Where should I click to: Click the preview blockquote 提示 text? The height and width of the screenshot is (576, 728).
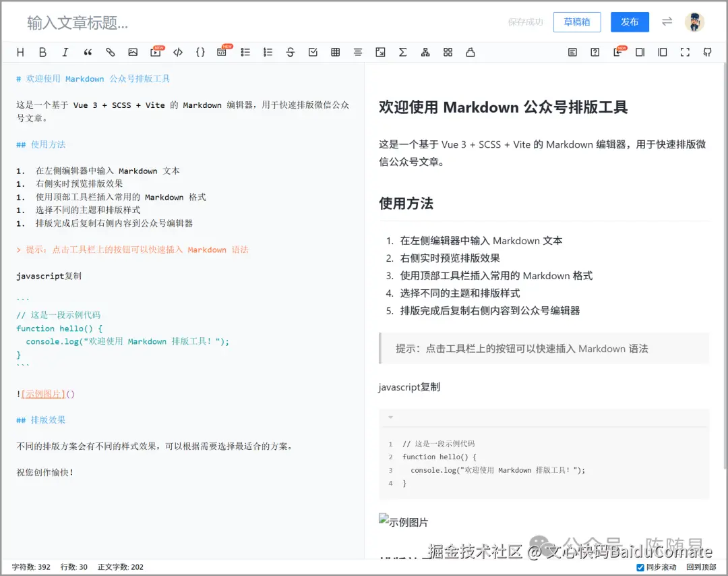coord(522,349)
